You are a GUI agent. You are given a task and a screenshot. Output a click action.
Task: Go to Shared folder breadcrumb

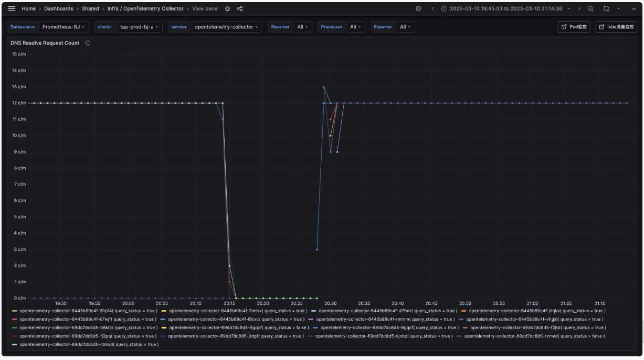click(x=90, y=8)
